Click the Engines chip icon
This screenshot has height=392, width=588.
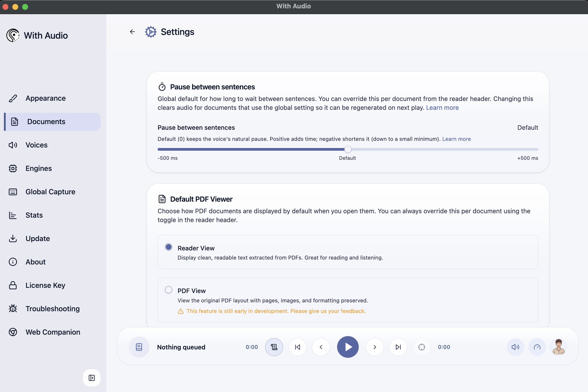click(13, 168)
